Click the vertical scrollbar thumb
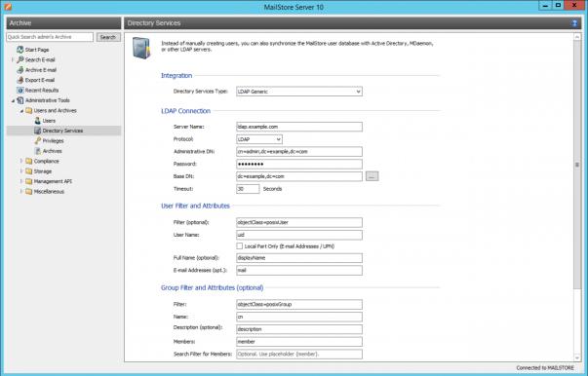The image size is (588, 376). click(577, 165)
